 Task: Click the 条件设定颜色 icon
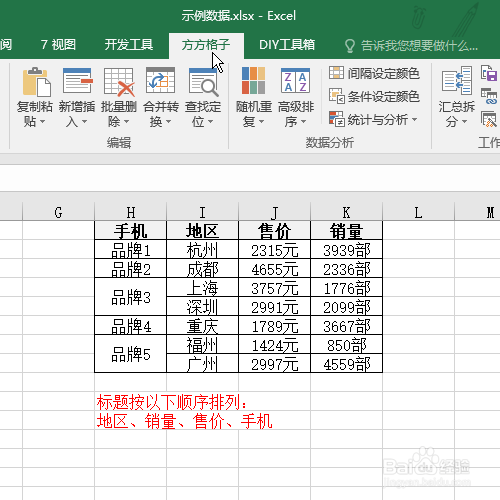(x=336, y=96)
